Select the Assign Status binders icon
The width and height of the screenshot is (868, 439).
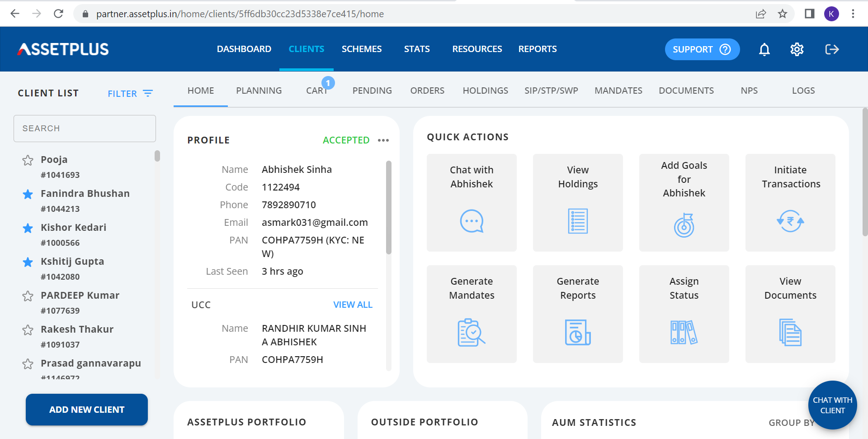684,332
